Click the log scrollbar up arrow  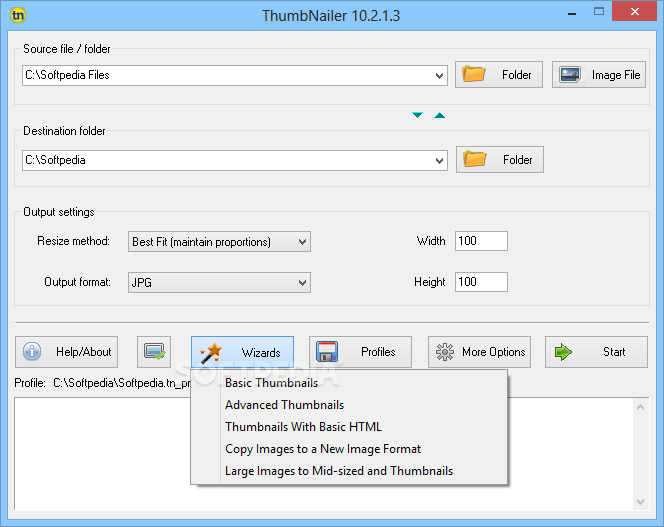(x=641, y=407)
